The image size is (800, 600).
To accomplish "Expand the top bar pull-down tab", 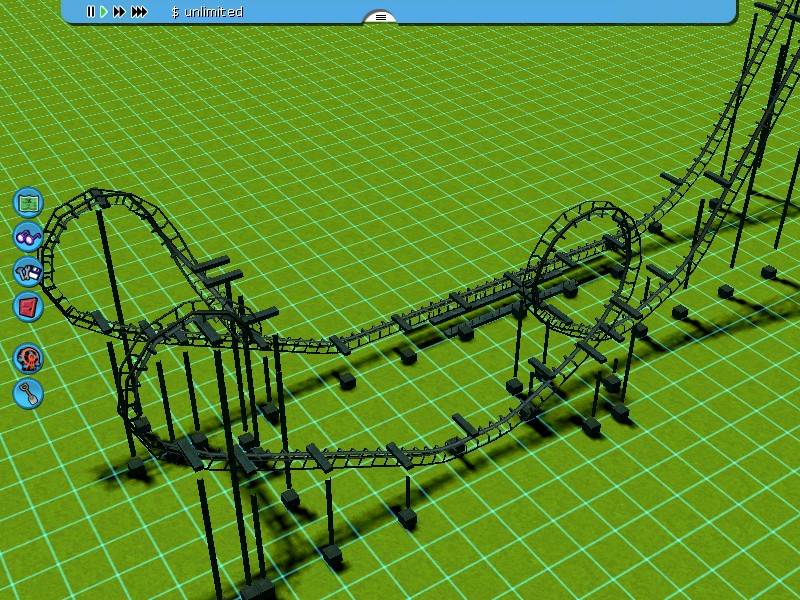I will tap(380, 17).
